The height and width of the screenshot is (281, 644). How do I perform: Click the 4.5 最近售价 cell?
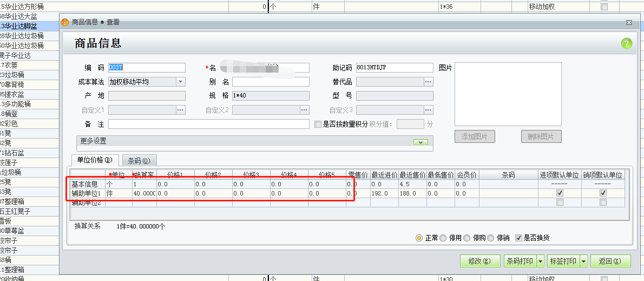pyautogui.click(x=412, y=184)
